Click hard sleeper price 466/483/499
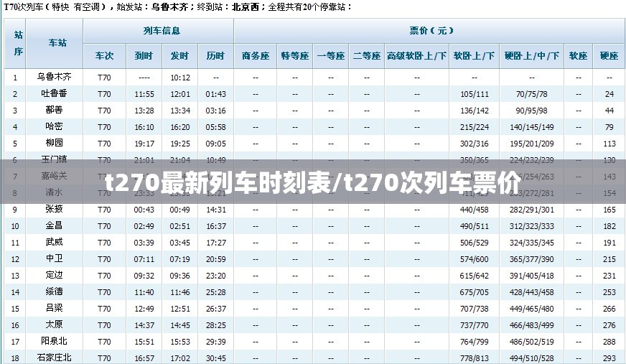The image size is (626, 364). [x=532, y=325]
